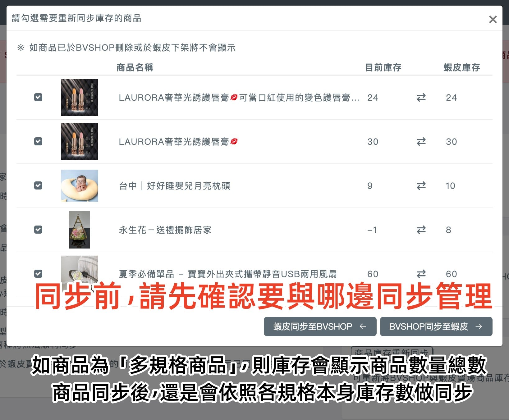Click the sync arrows in the 月亮枕頭 row
The height and width of the screenshot is (420, 509).
421,186
